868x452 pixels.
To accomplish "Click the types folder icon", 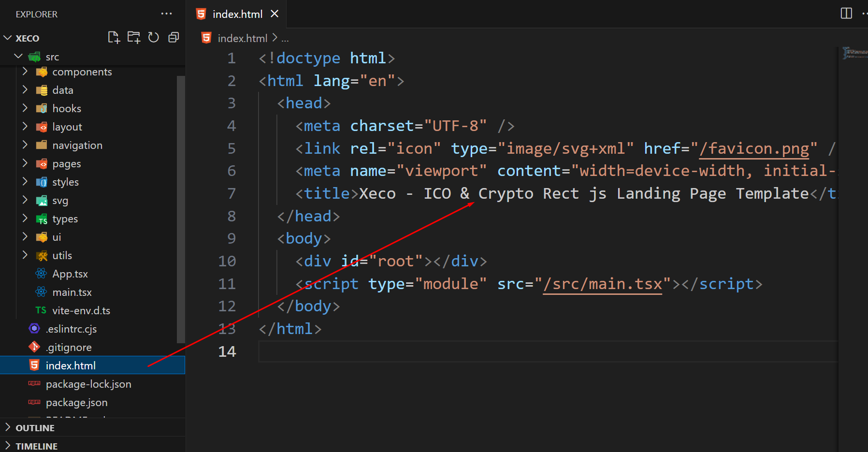I will pyautogui.click(x=42, y=219).
